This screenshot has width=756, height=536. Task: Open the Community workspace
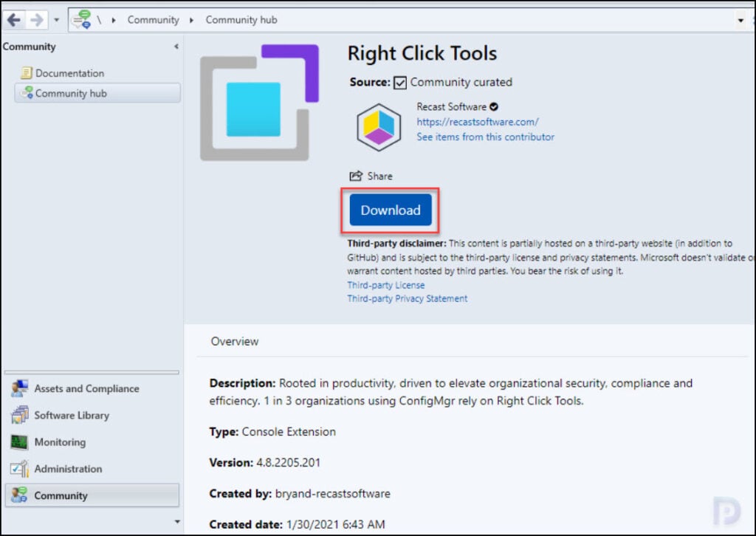pos(92,495)
